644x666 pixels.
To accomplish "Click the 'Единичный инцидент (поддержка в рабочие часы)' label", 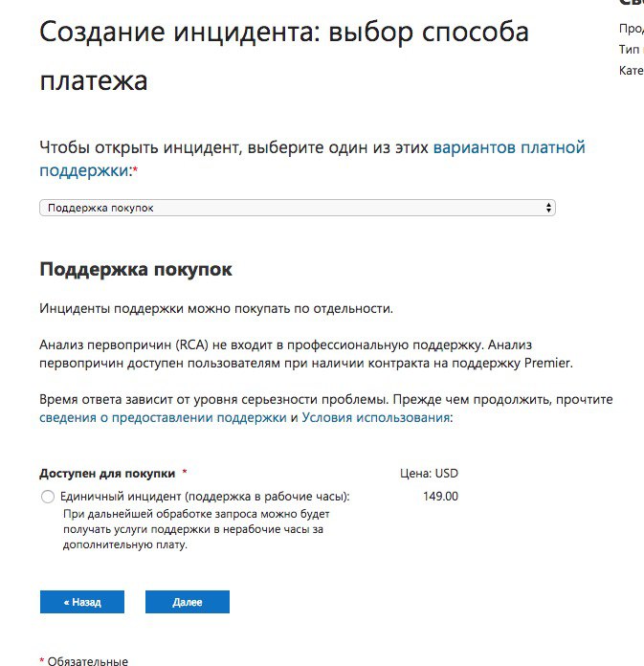I will 205,497.
